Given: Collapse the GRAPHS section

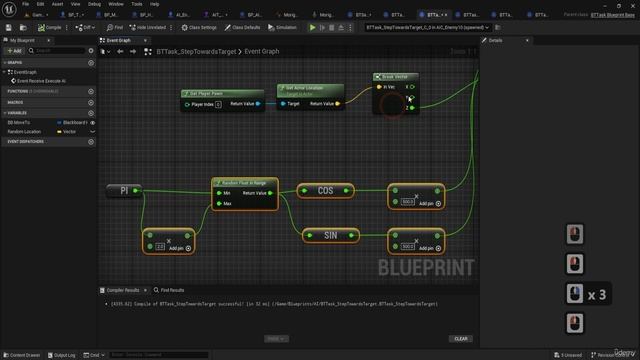Looking at the screenshot, I should click(x=5, y=63).
